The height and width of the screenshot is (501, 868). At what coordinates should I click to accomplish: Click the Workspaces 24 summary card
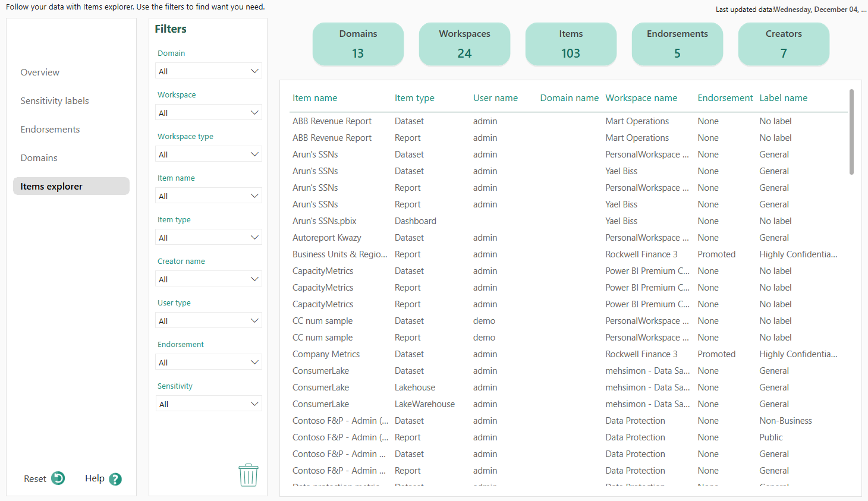[464, 44]
